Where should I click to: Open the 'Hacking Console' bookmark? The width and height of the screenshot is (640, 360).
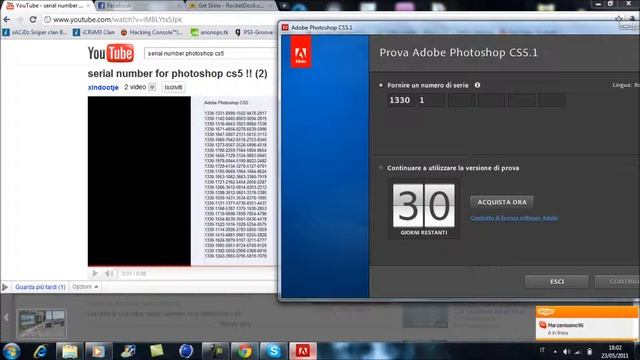[x=152, y=32]
